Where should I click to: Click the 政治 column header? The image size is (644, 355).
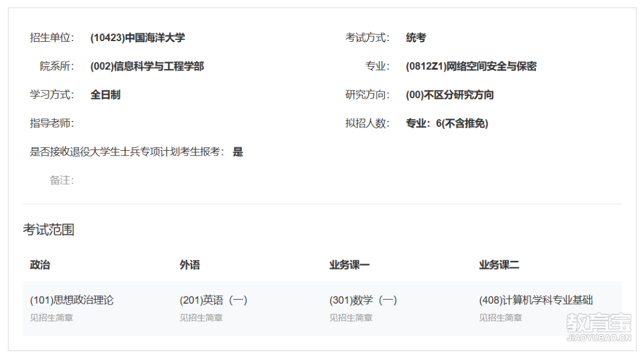[x=40, y=264]
